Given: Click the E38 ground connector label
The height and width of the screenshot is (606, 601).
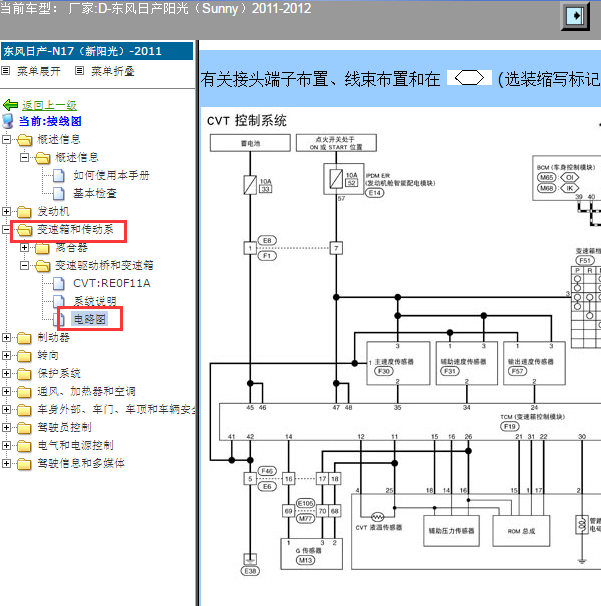Looking at the screenshot, I should [x=250, y=571].
